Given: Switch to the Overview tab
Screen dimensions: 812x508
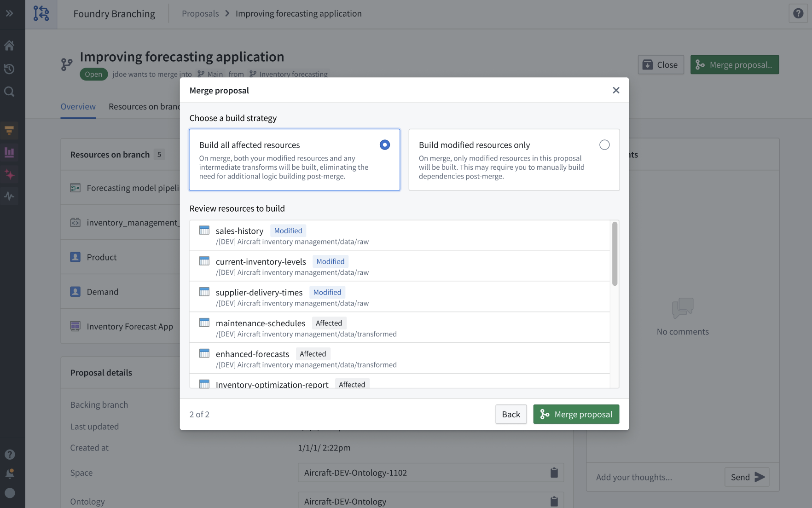Looking at the screenshot, I should [78, 107].
